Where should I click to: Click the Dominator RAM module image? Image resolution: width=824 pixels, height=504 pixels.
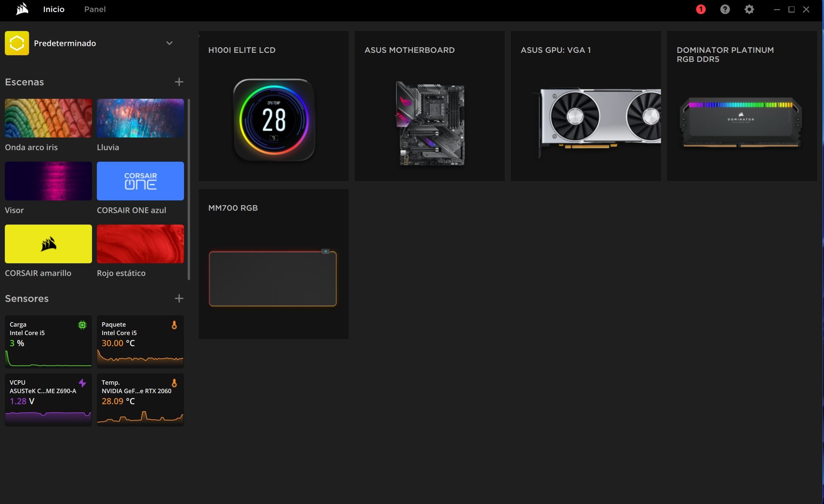point(741,122)
